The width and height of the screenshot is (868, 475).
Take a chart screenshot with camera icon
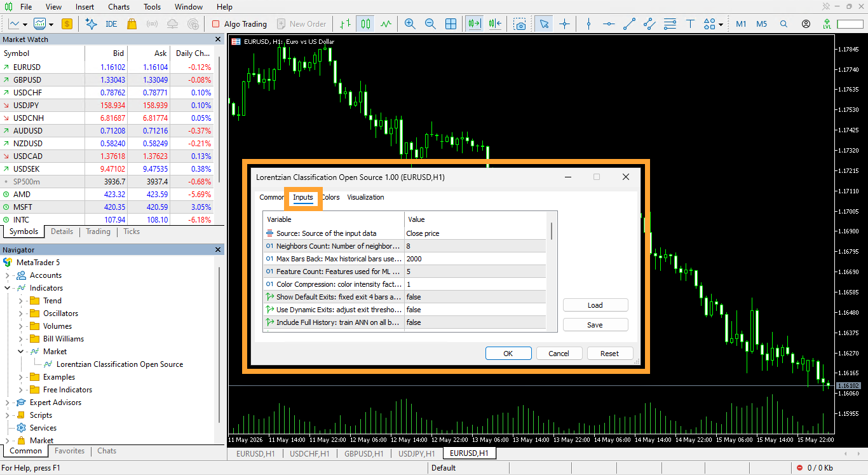click(x=520, y=24)
